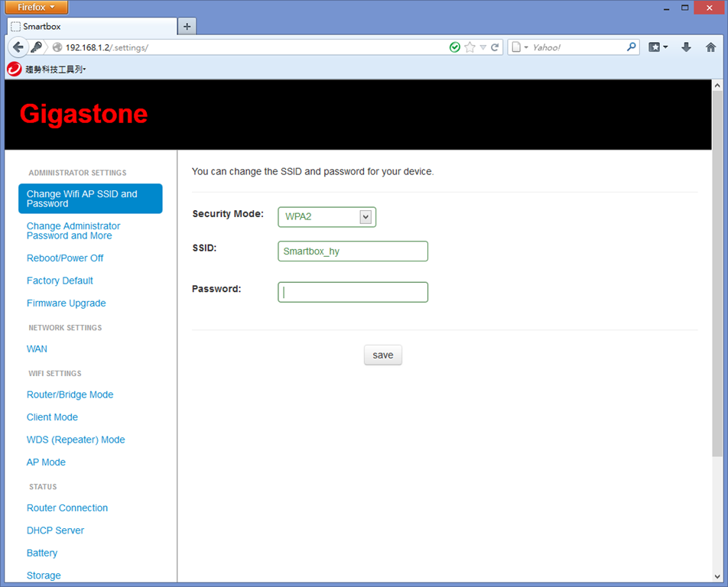Click the save button
The width and height of the screenshot is (728, 587).
(383, 355)
